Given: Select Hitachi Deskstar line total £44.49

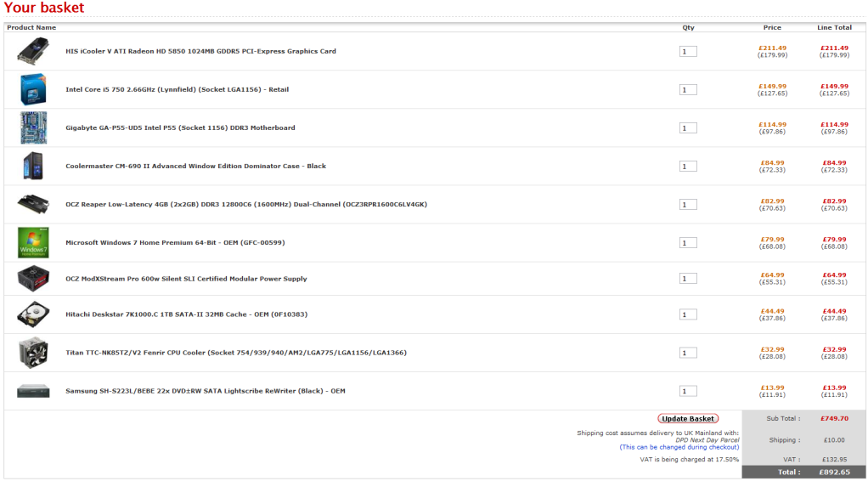Looking at the screenshot, I should (x=834, y=311).
